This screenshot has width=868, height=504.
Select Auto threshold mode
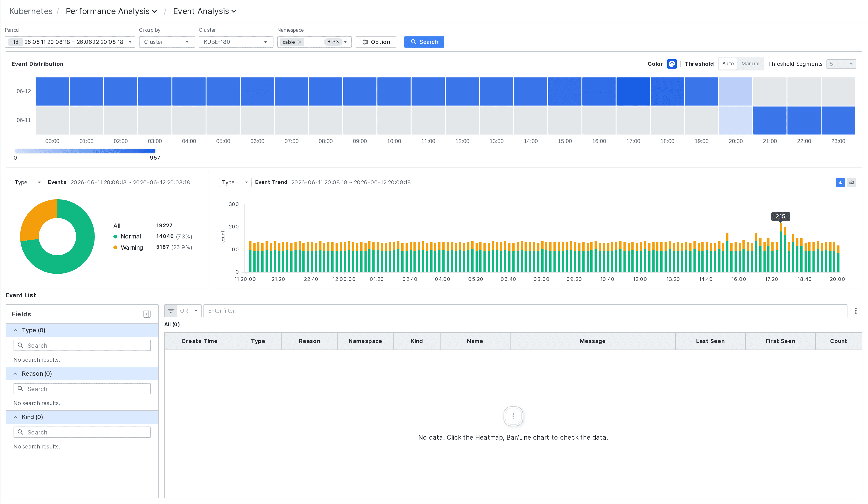point(728,64)
